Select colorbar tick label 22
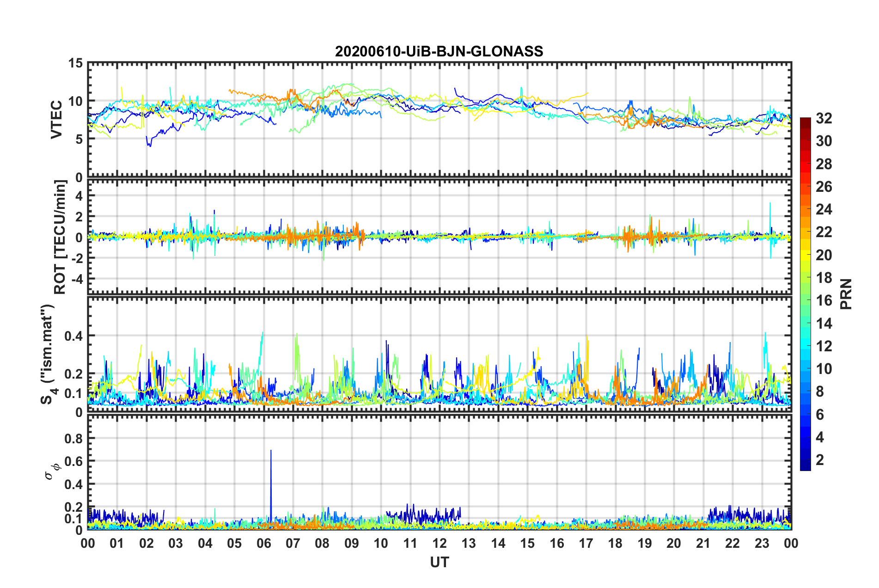The width and height of the screenshot is (879, 588). pyautogui.click(x=824, y=232)
